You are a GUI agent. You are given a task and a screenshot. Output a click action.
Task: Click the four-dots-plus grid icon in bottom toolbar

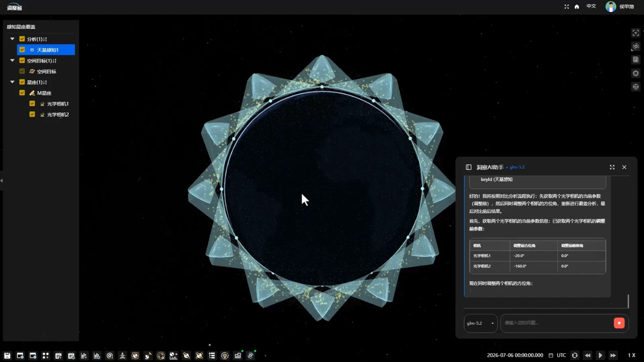[45, 356]
